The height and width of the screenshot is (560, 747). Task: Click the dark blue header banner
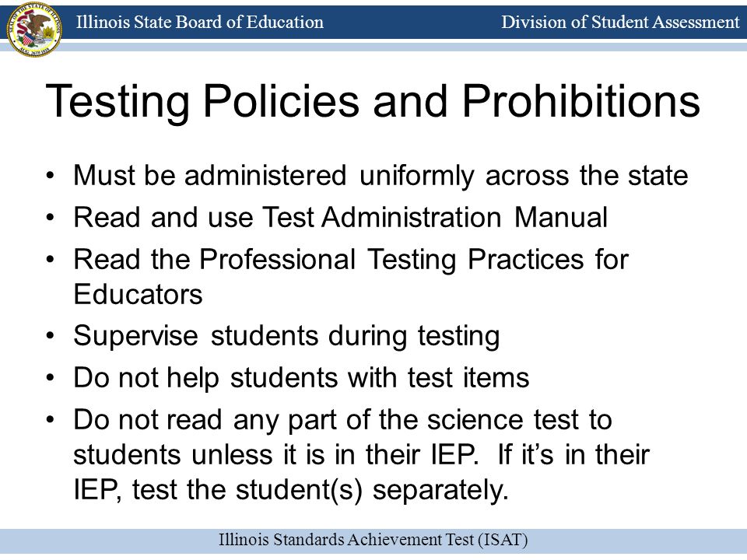pyautogui.click(x=373, y=22)
